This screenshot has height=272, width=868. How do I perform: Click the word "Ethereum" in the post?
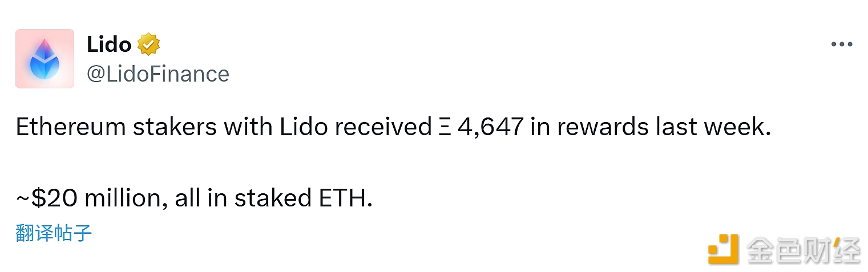pos(71,127)
